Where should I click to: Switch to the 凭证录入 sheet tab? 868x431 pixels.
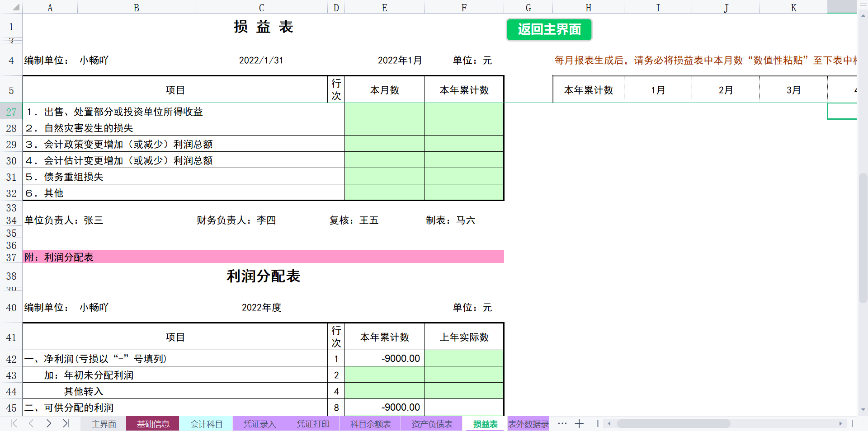259,424
